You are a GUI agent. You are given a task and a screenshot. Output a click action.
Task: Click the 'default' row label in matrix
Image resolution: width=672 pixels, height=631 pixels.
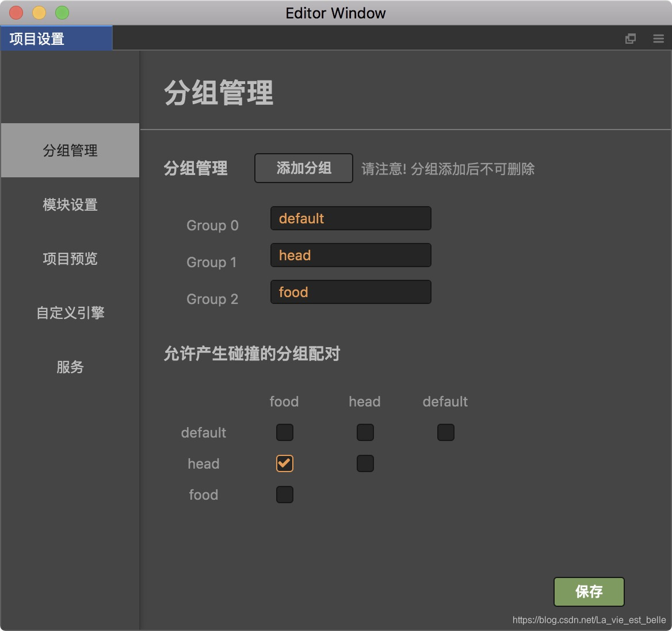[x=204, y=432]
